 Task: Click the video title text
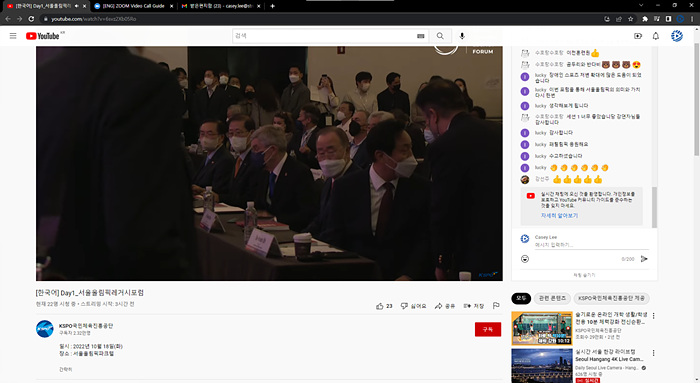pos(90,293)
